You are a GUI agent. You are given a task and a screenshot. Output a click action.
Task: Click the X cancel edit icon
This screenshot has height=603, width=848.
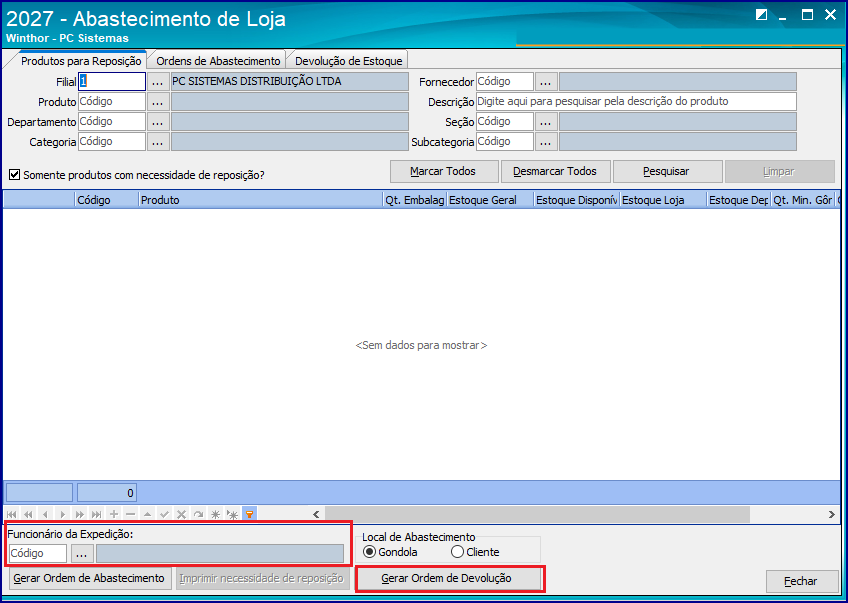[x=182, y=514]
